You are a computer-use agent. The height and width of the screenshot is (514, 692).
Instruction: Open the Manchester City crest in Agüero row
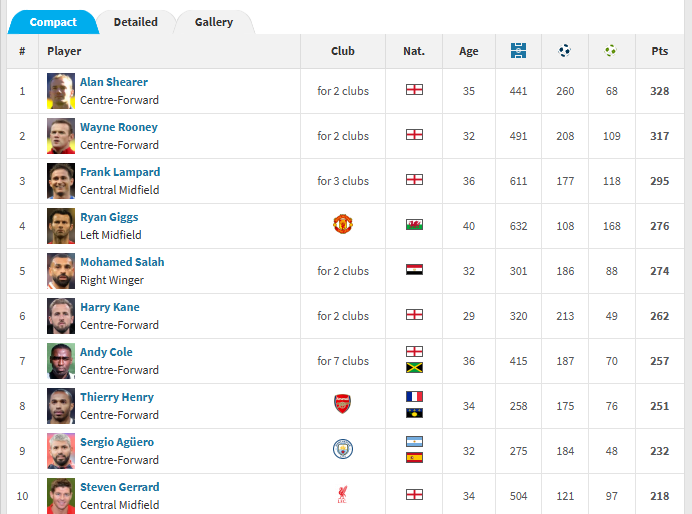(343, 449)
